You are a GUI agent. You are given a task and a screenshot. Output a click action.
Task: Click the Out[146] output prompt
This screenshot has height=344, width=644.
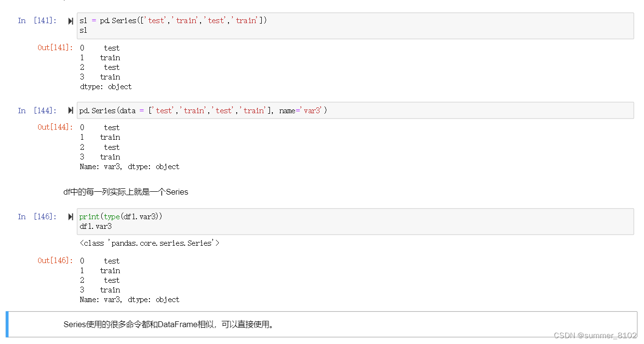55,261
